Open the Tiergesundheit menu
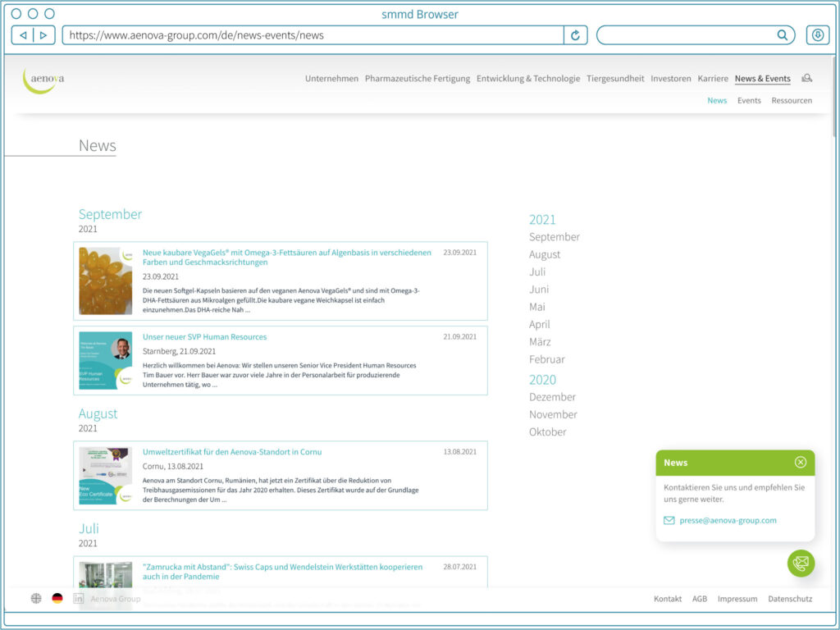Screen dimensions: 840x630 pos(615,78)
